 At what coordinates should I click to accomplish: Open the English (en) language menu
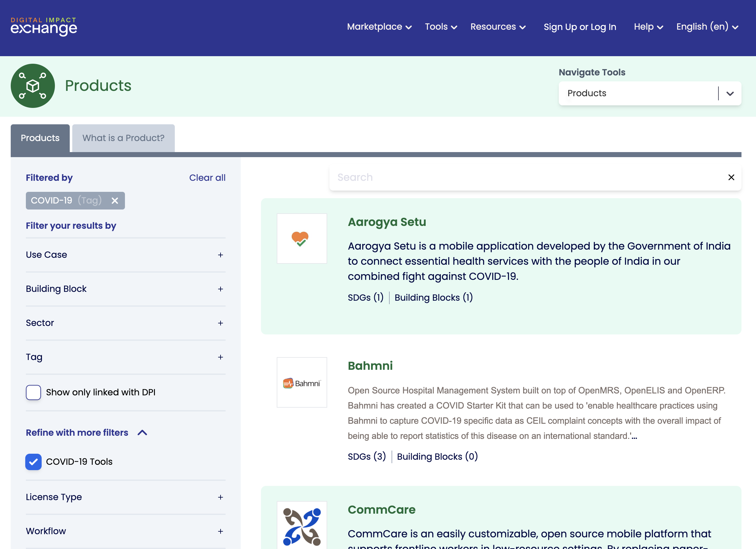click(707, 27)
